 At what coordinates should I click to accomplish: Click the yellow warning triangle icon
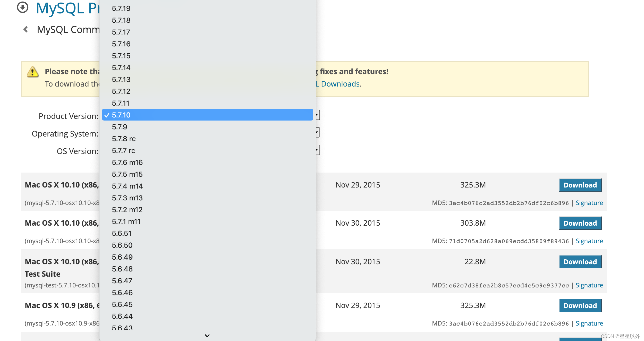pyautogui.click(x=33, y=72)
